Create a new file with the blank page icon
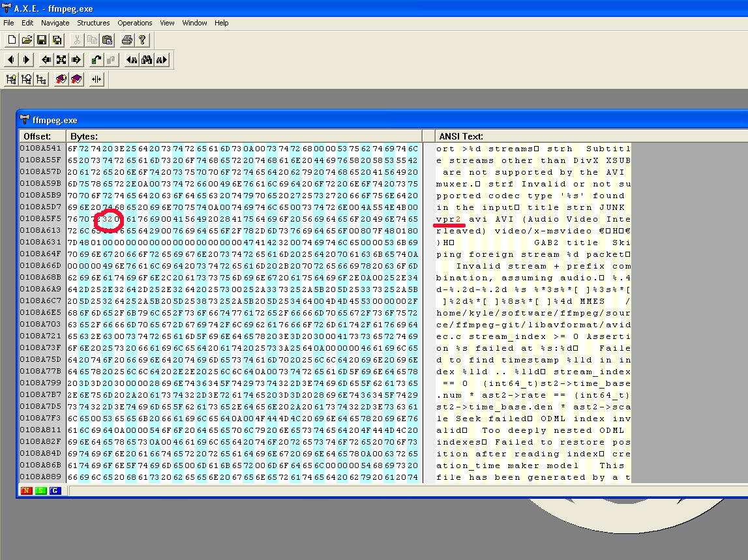Screen dimensions: 748x560 click(12, 40)
